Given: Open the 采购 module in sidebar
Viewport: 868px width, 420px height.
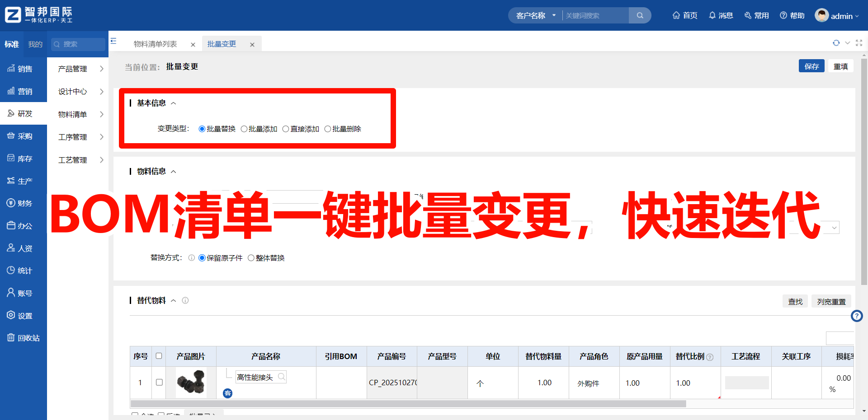Looking at the screenshot, I should coord(24,136).
